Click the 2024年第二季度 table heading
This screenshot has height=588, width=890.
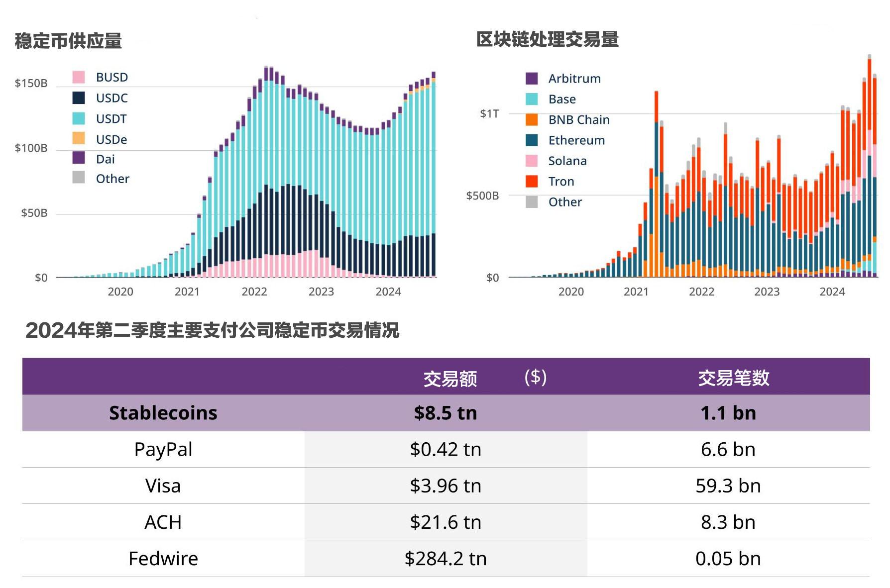pyautogui.click(x=212, y=330)
